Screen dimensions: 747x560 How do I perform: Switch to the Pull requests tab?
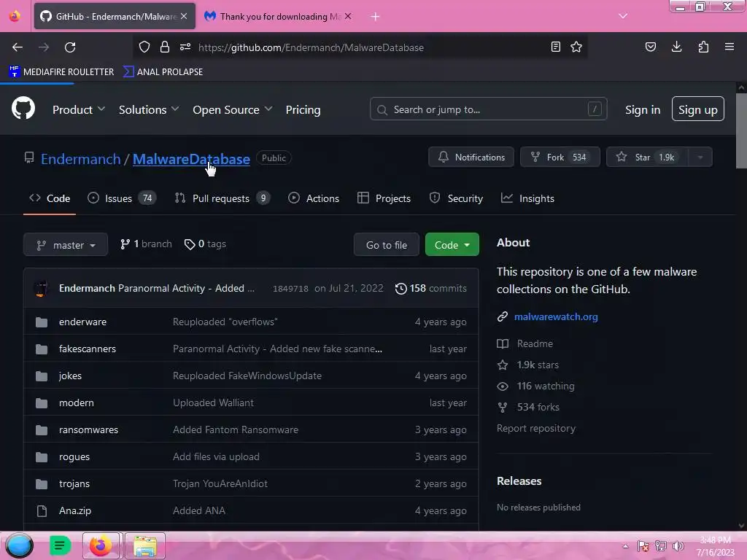pos(222,198)
